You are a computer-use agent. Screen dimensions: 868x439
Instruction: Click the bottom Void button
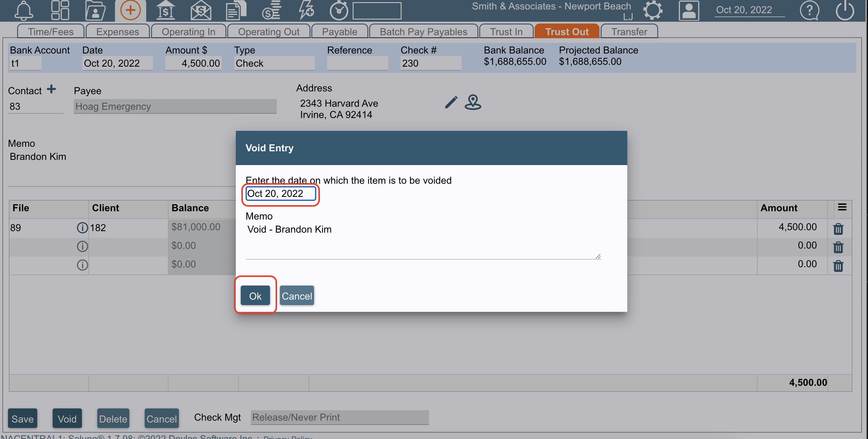pos(67,418)
